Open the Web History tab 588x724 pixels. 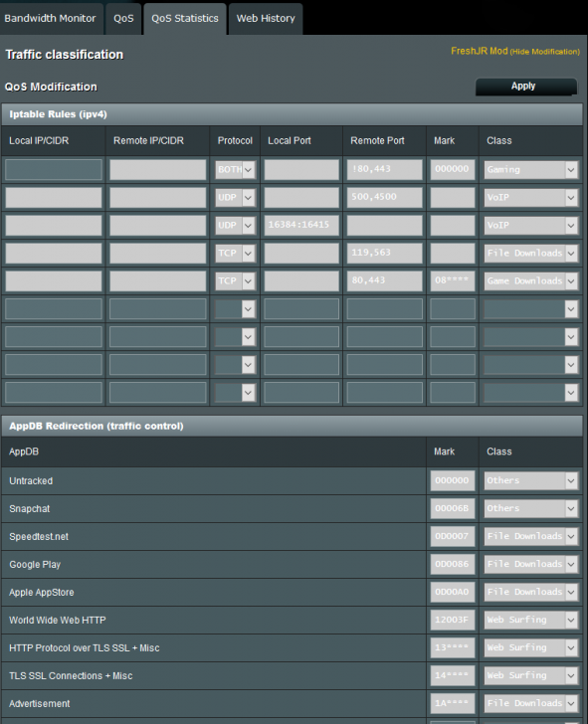pyautogui.click(x=266, y=19)
